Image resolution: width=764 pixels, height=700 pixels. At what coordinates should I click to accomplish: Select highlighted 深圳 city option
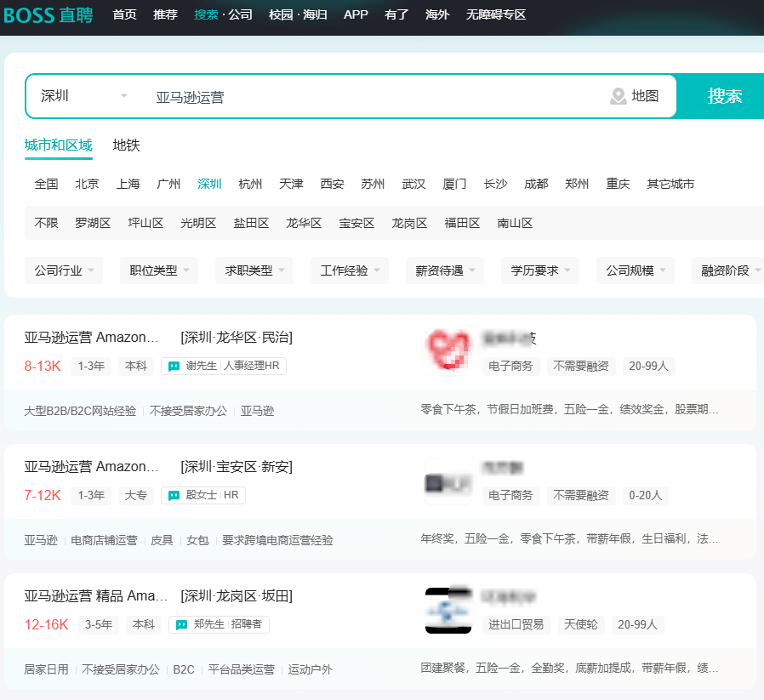pyautogui.click(x=209, y=184)
